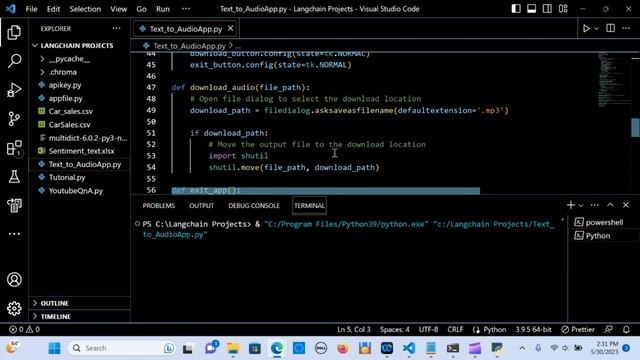Switch to the PROBLEMS panel tab
Image resolution: width=640 pixels, height=360 pixels.
coord(159,205)
